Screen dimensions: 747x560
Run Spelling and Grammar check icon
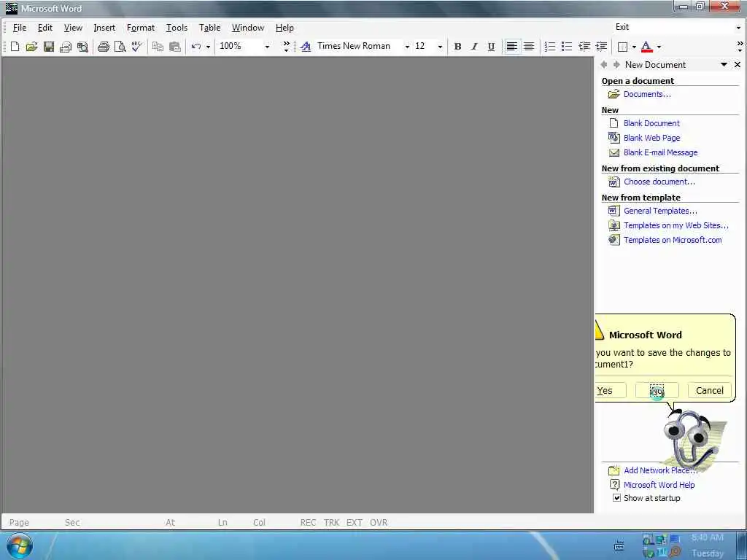136,46
